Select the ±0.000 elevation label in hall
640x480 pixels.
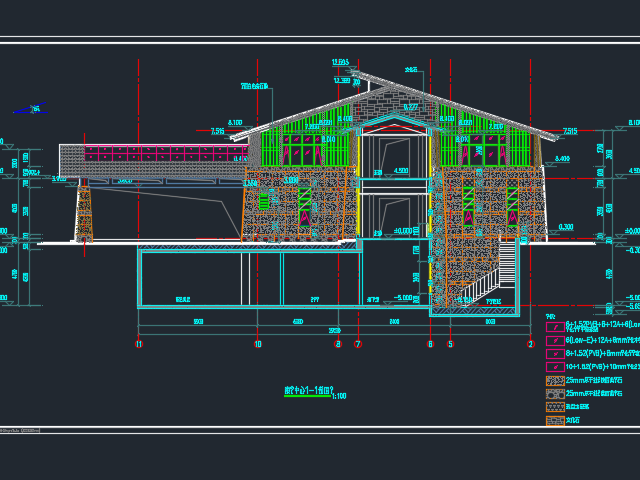pyautogui.click(x=403, y=231)
